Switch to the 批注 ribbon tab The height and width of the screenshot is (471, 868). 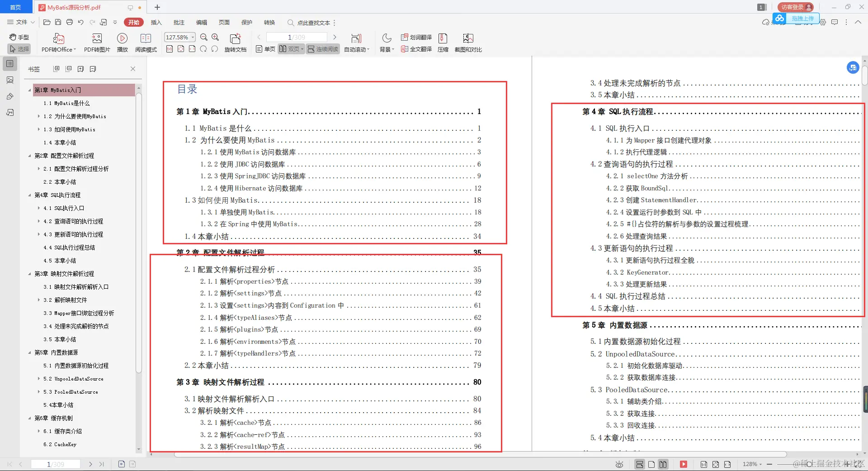click(179, 22)
